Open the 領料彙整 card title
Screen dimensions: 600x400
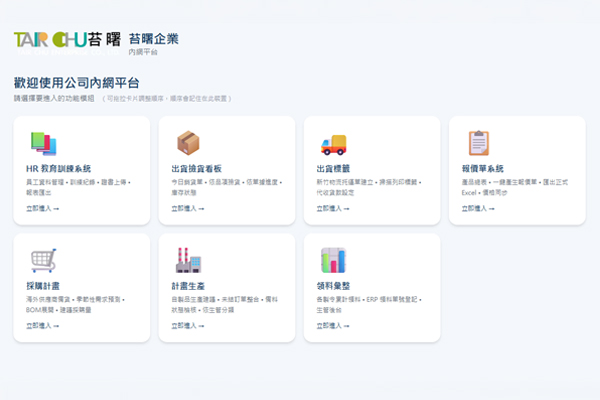(x=333, y=286)
